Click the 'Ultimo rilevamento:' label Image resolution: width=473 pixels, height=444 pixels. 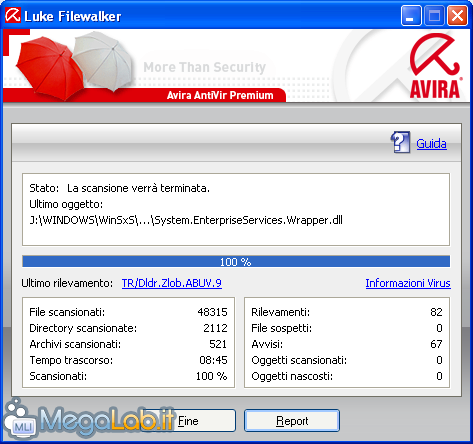pyautogui.click(x=67, y=283)
